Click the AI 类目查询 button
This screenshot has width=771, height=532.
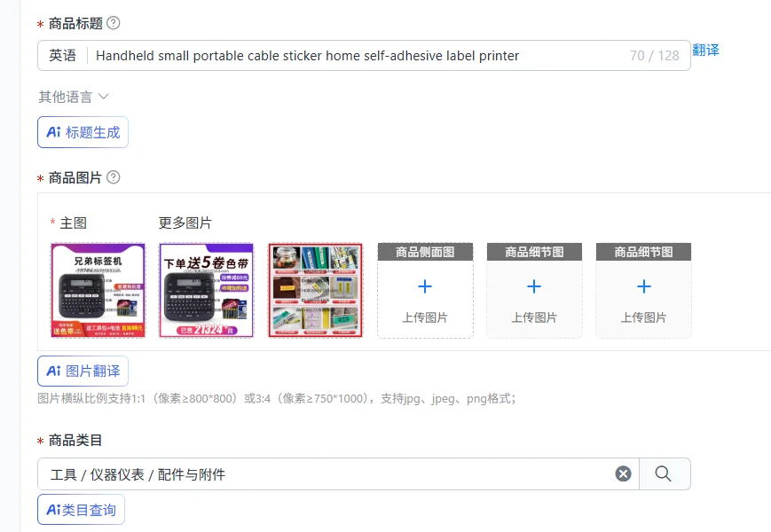(81, 510)
